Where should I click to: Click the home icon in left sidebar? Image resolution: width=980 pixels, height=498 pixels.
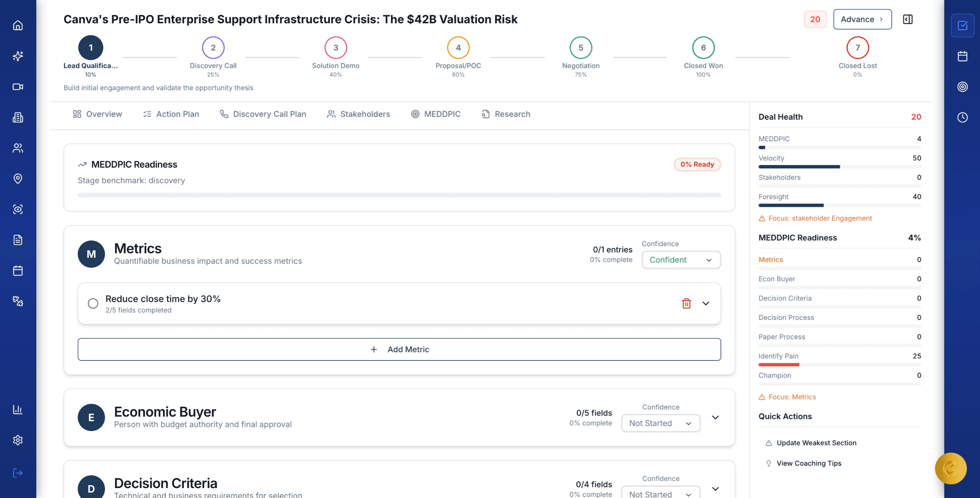(18, 25)
